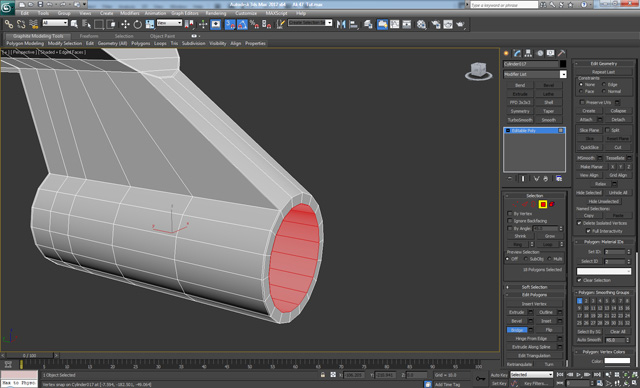The image size is (640, 388).
Task: Open the Rendering menu
Action: [x=216, y=13]
